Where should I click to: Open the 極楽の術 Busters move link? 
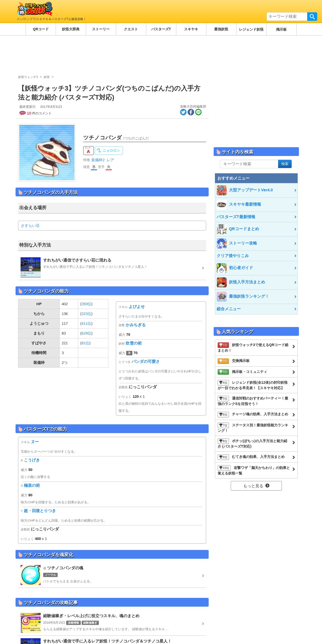[x=32, y=486]
